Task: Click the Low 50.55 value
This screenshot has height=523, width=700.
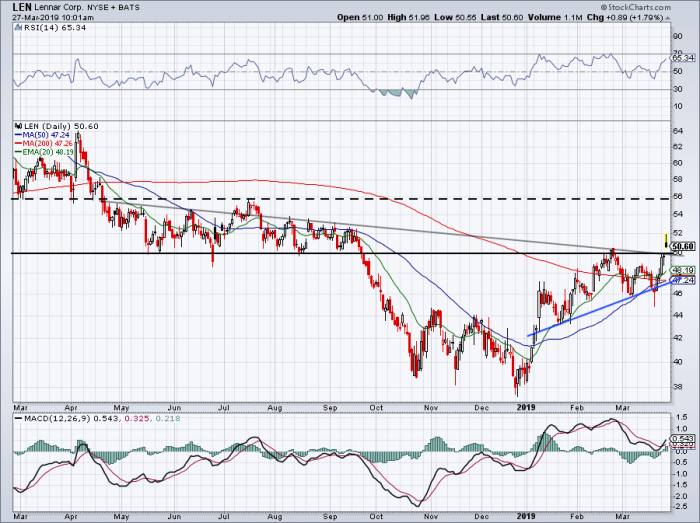Action: click(x=455, y=17)
